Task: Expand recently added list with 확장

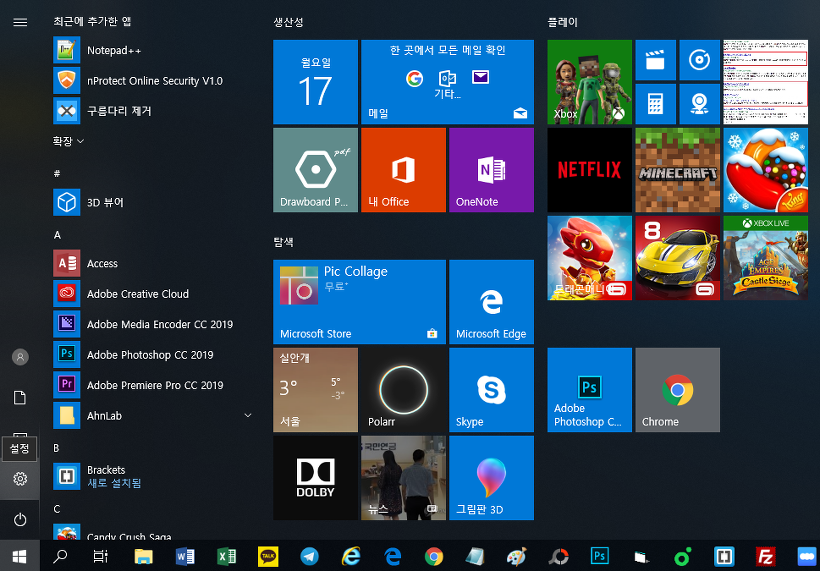Action: [x=69, y=141]
